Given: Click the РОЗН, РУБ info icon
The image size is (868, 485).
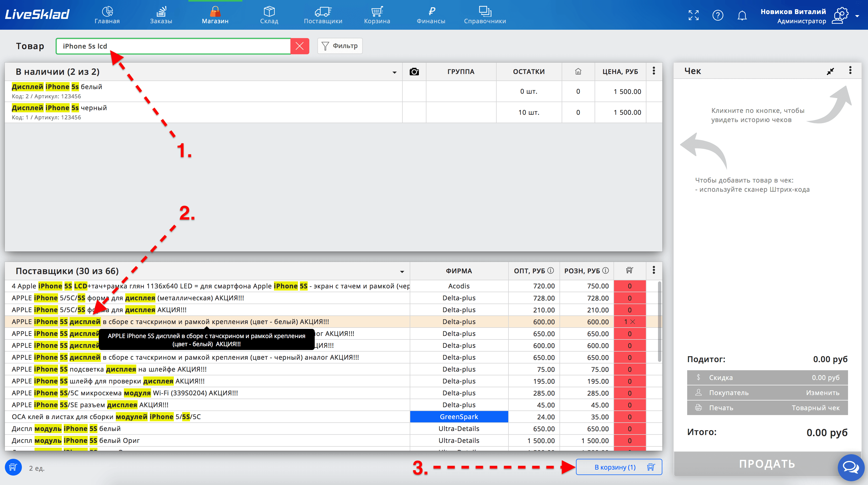Looking at the screenshot, I should click(605, 270).
